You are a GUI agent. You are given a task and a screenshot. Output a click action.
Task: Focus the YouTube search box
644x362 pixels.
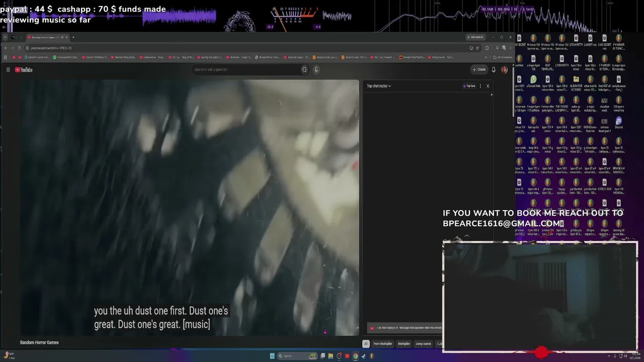pyautogui.click(x=246, y=70)
